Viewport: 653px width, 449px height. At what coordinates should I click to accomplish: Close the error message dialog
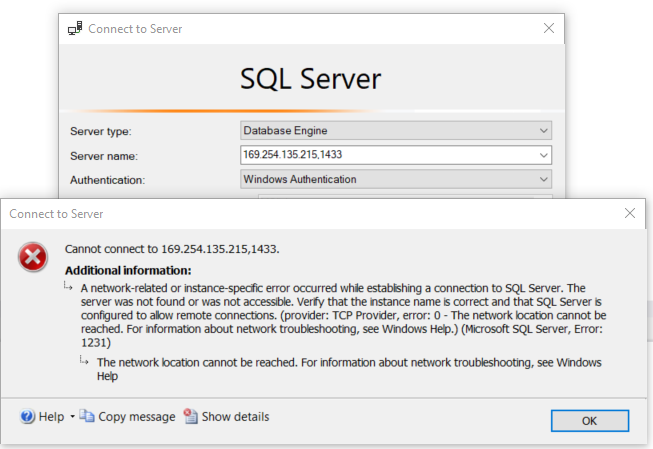point(630,213)
